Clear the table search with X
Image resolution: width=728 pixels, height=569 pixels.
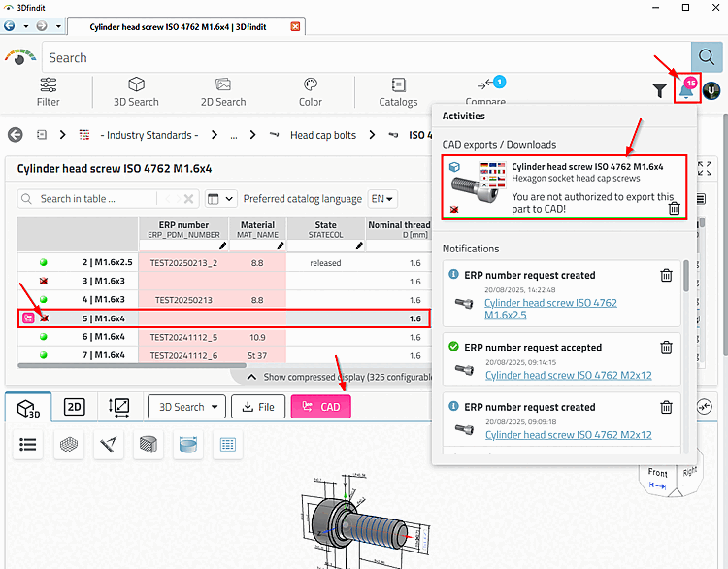point(188,199)
